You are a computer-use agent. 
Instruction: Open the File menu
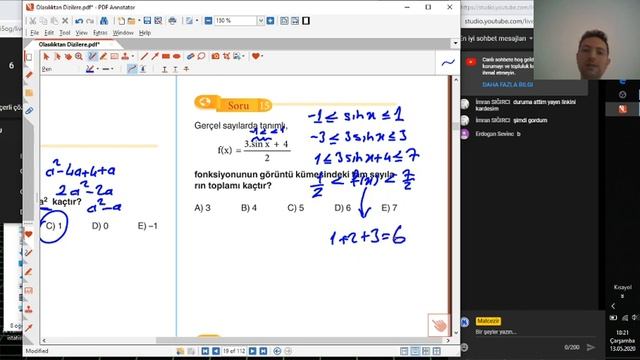[35, 33]
